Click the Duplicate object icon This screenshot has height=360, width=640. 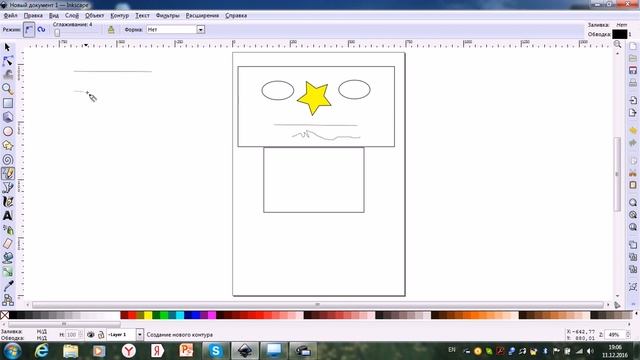(633, 244)
